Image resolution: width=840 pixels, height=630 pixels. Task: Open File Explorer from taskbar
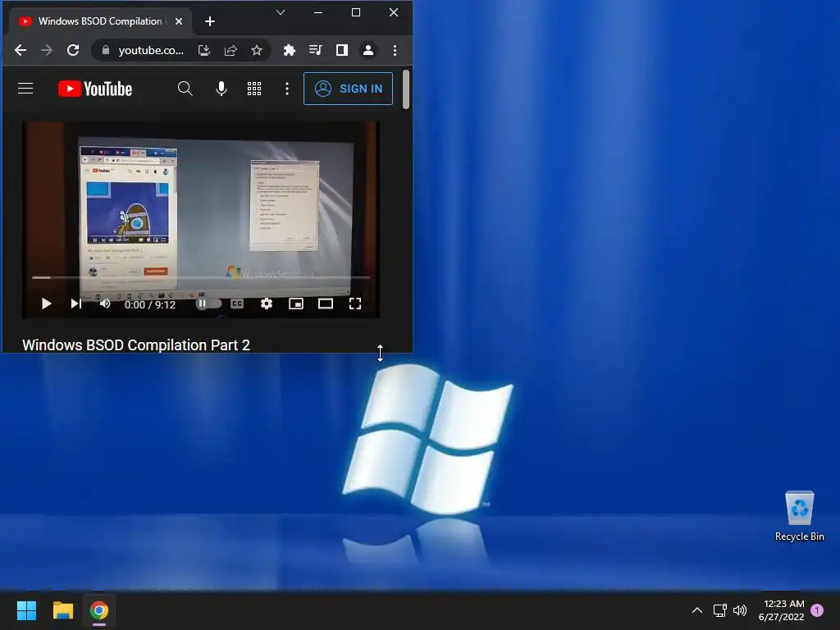point(62,610)
